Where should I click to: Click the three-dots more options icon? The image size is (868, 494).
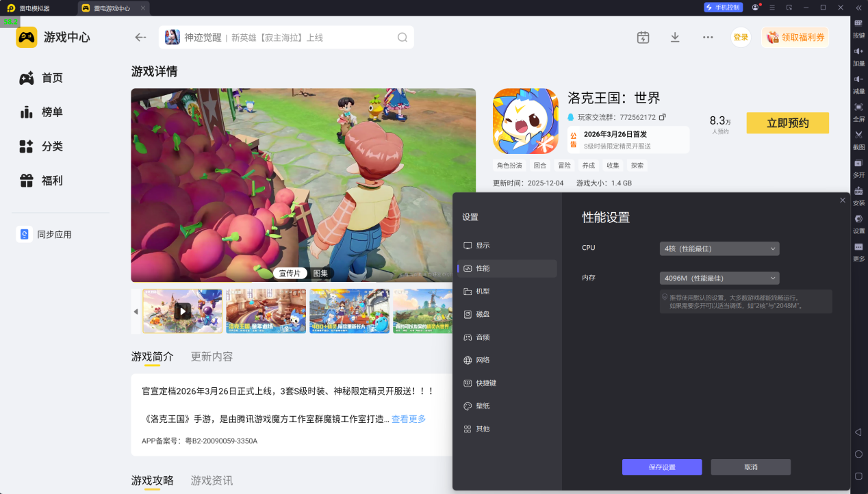point(708,37)
